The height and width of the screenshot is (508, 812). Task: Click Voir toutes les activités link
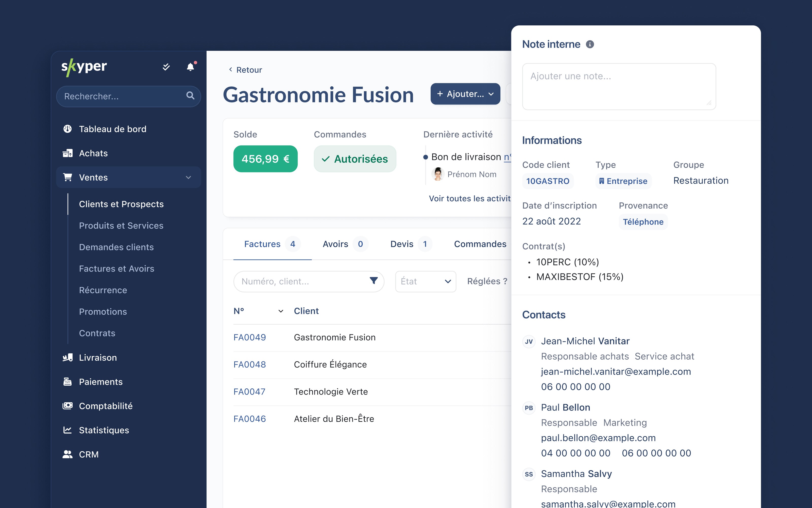(x=470, y=199)
